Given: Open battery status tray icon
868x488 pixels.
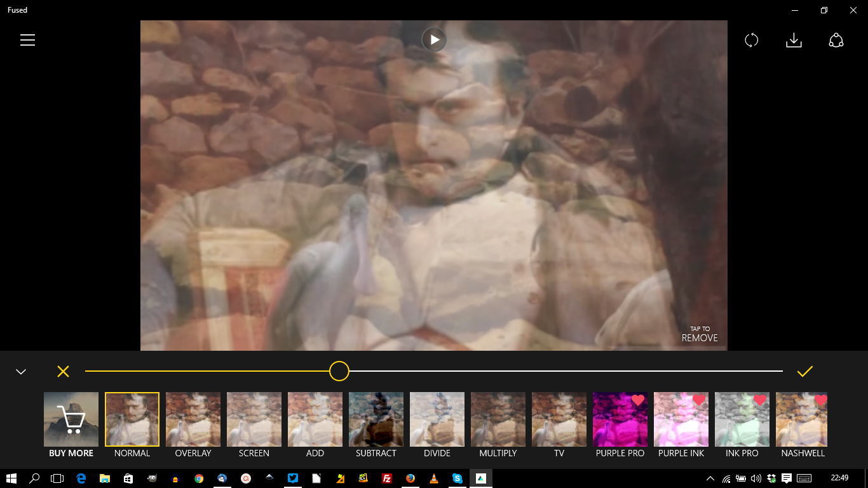Looking at the screenshot, I should (741, 478).
